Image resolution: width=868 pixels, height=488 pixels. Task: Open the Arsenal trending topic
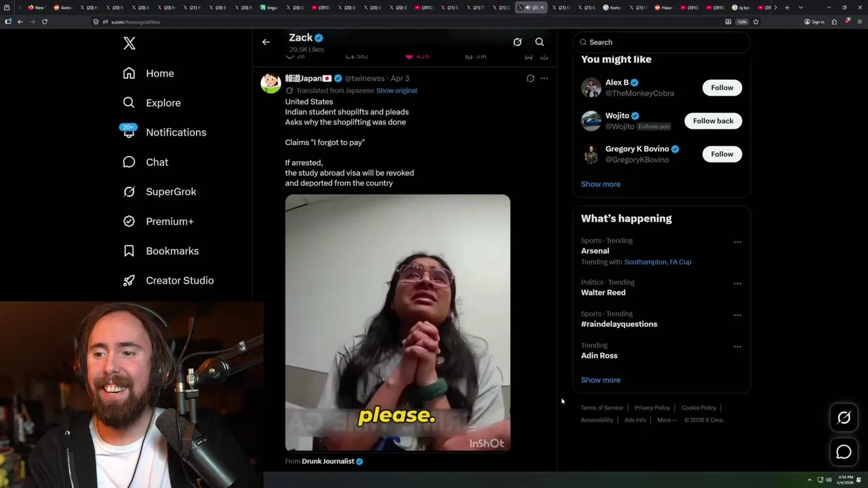[595, 251]
